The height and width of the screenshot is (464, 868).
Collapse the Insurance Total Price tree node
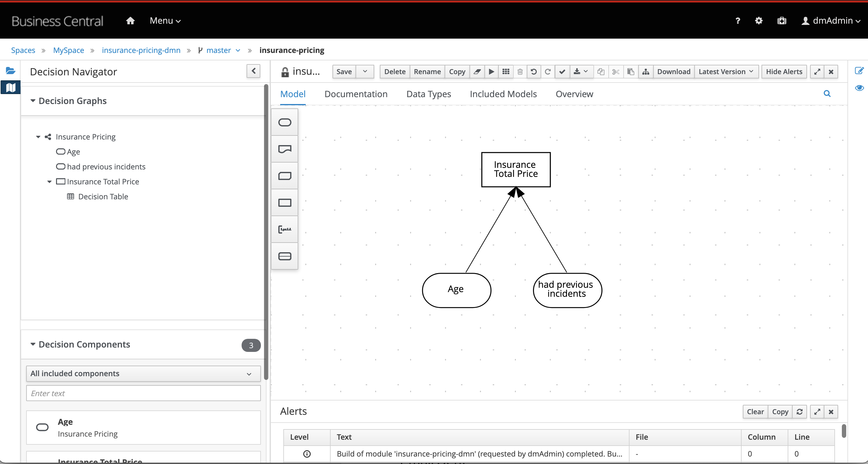tap(49, 182)
